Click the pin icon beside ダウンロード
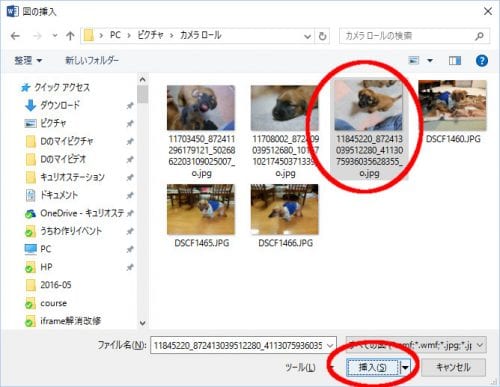The height and width of the screenshot is (387, 500). (130, 106)
